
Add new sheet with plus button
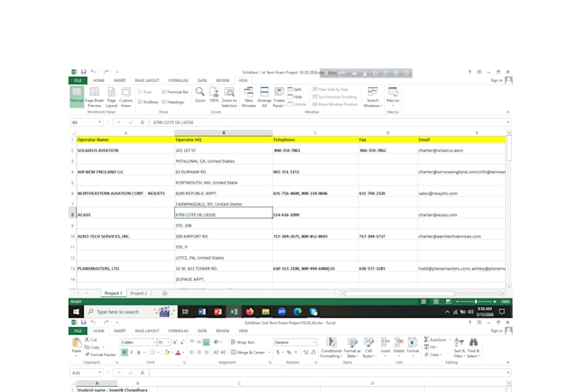pos(165,293)
